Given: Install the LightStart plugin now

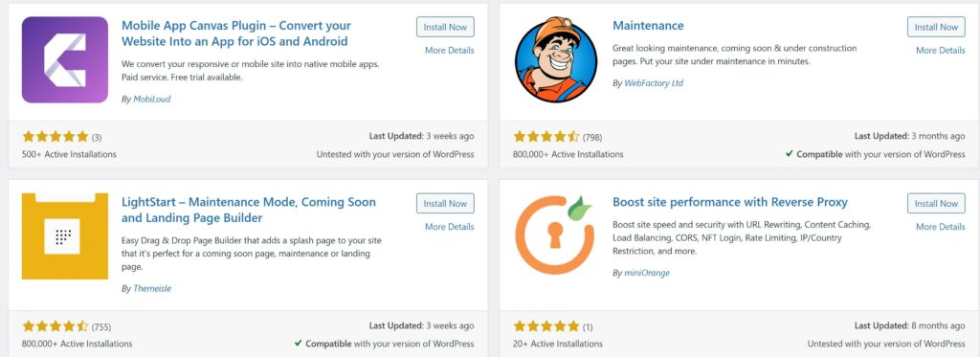Looking at the screenshot, I should click(445, 203).
